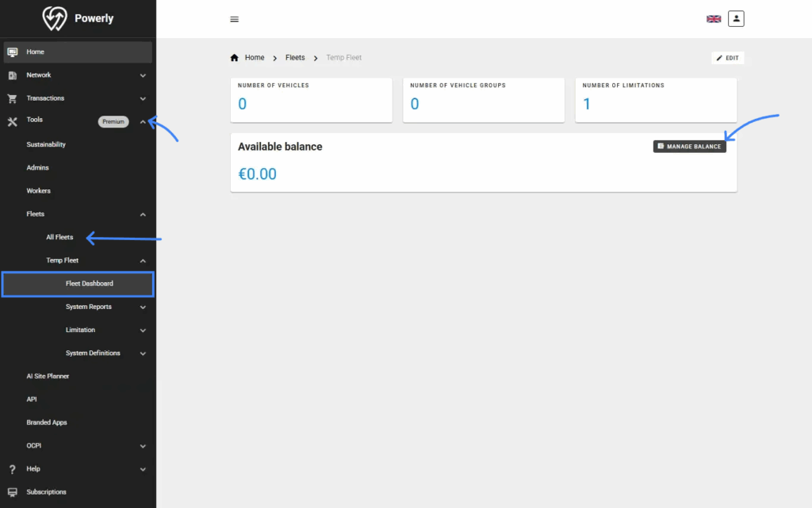Image resolution: width=812 pixels, height=508 pixels.
Task: Click the Home monitor icon in sidebar
Action: click(12, 52)
